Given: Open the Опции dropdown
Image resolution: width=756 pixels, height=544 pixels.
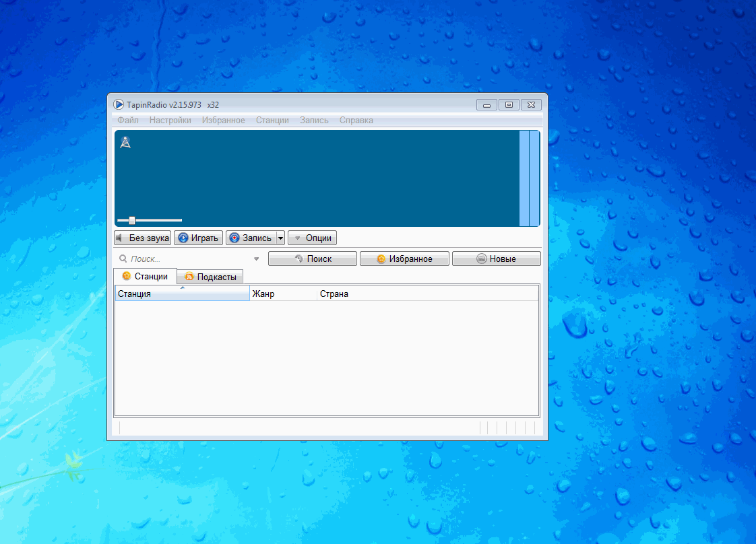Looking at the screenshot, I should [x=312, y=238].
